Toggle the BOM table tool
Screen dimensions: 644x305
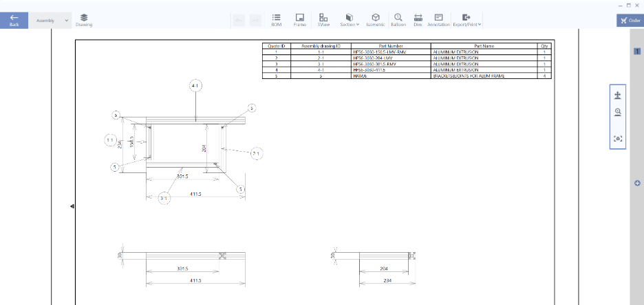pyautogui.click(x=277, y=20)
